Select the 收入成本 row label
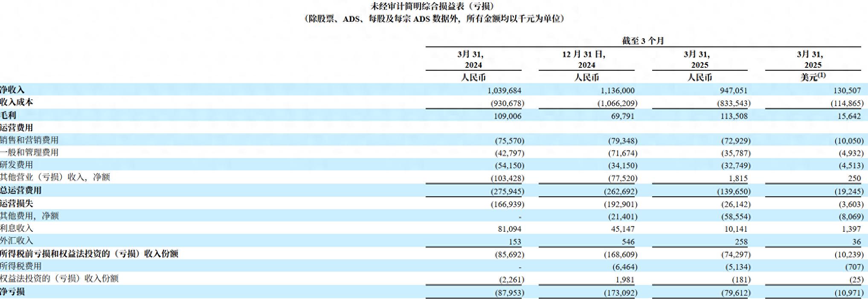This screenshot has height=299, width=868. (x=16, y=102)
